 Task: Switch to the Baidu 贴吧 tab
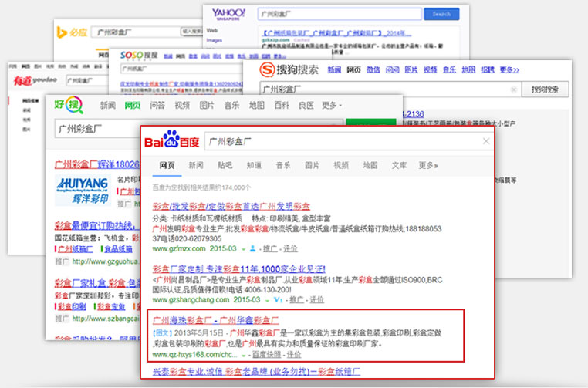pyautogui.click(x=225, y=165)
